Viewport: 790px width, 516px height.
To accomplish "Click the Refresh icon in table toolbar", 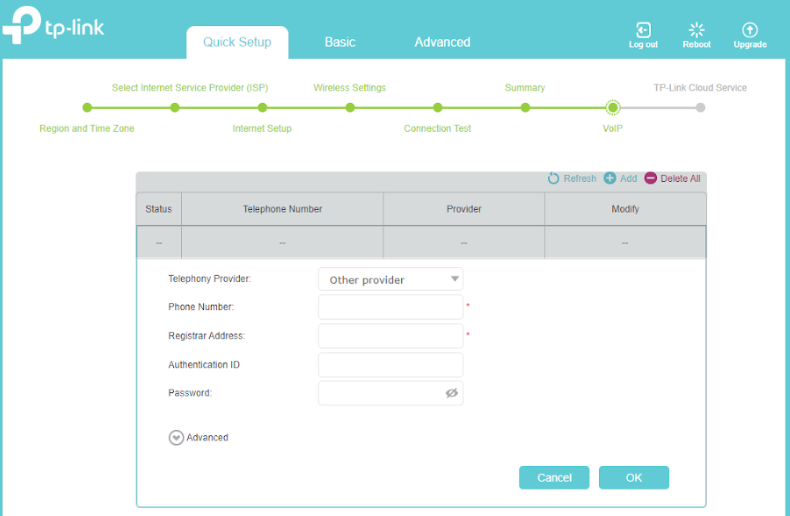I will [553, 178].
